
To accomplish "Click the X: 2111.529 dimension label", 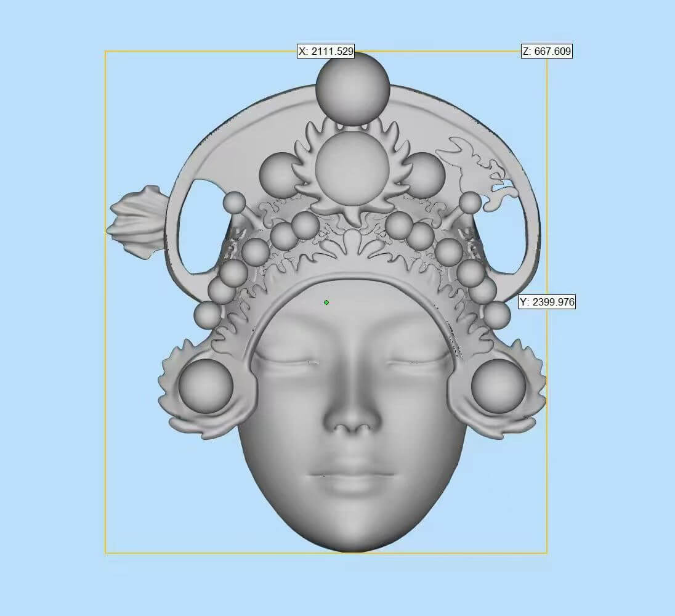I will coord(326,52).
